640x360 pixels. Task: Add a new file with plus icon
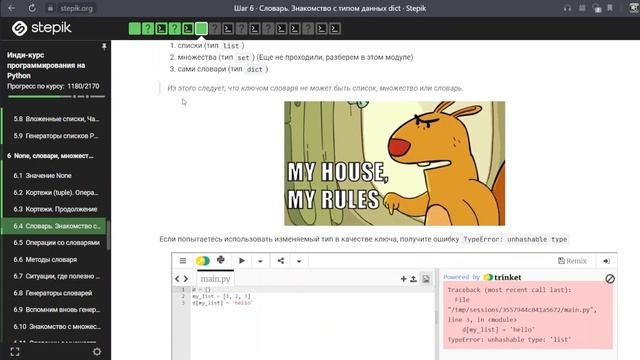403,279
